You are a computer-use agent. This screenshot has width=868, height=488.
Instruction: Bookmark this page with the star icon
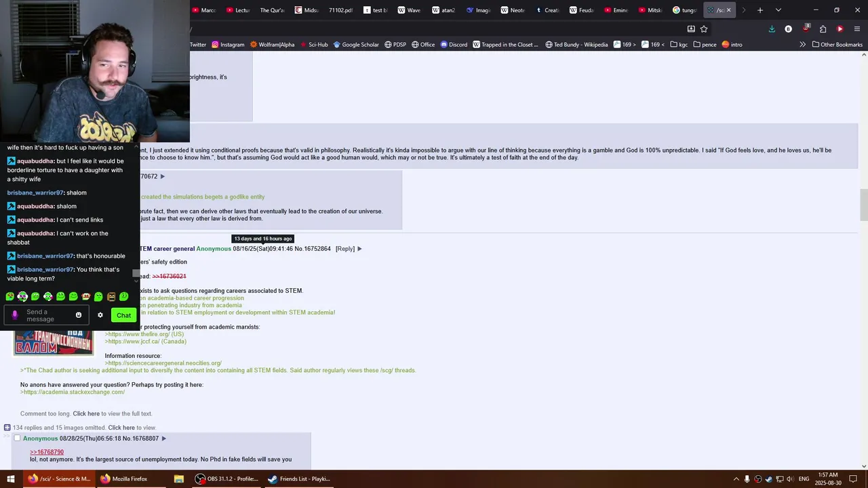(704, 28)
